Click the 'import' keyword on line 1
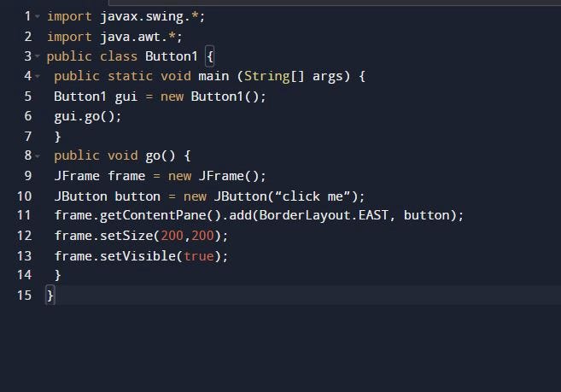Image resolution: width=561 pixels, height=392 pixels. 69,17
